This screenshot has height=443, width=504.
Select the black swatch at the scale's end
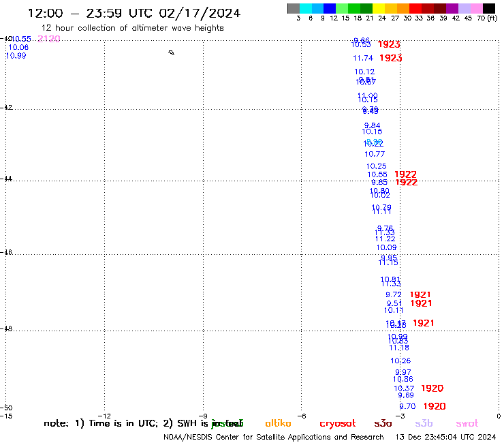point(489,8)
